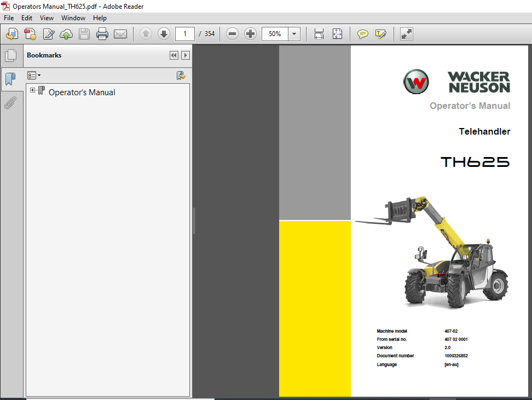Click the Create PDF icon
The image size is (532, 400).
30,34
